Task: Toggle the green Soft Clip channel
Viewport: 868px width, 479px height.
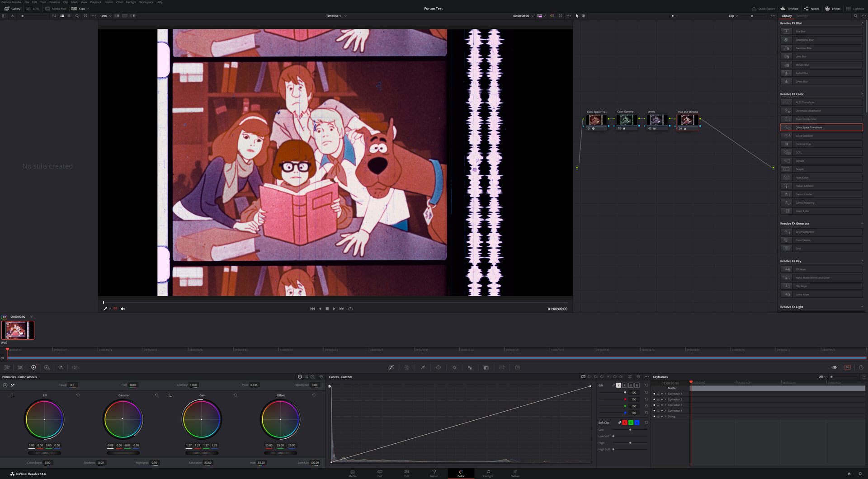Action: click(x=631, y=423)
